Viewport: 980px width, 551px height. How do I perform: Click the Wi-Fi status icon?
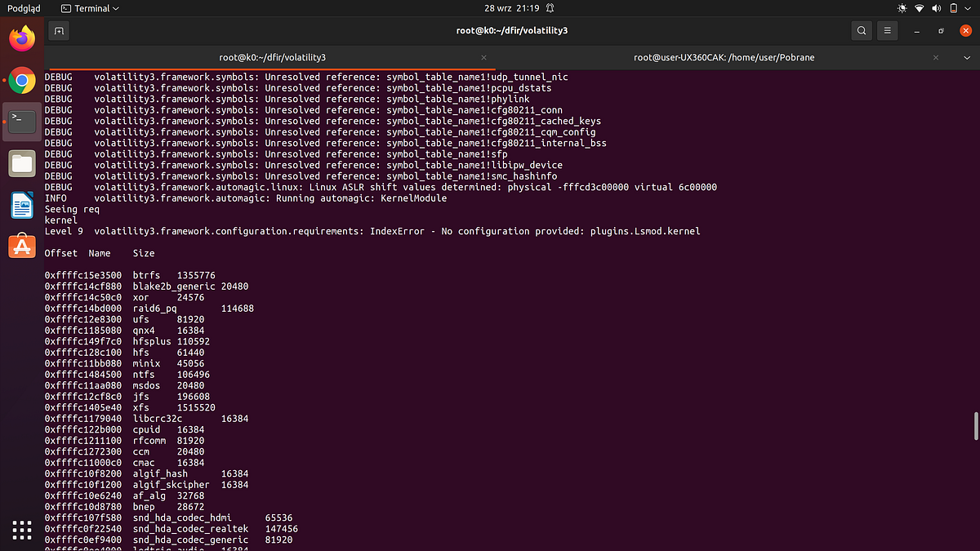(919, 8)
